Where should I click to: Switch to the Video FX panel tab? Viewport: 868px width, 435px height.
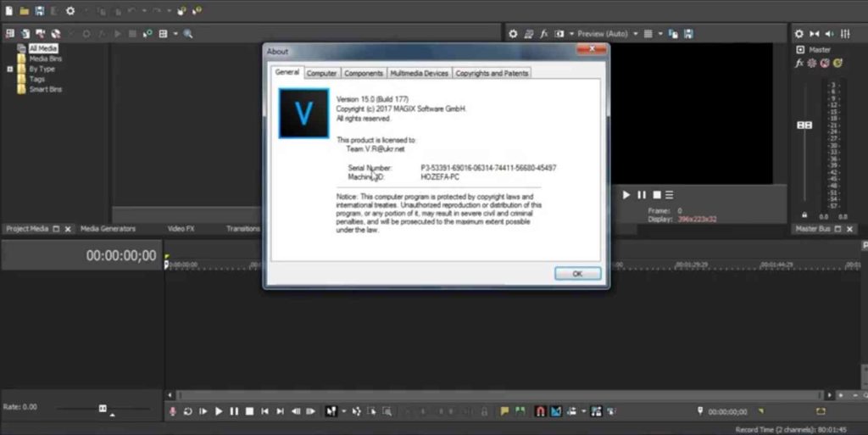point(181,229)
